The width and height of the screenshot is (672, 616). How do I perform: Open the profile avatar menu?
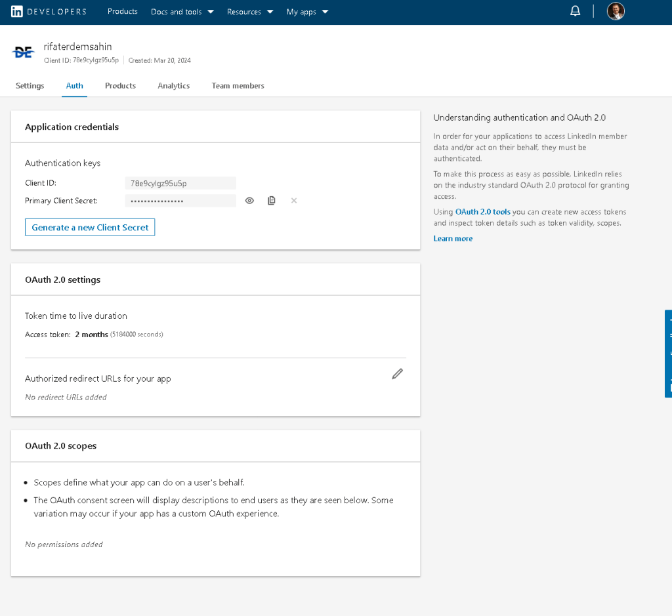616,11
